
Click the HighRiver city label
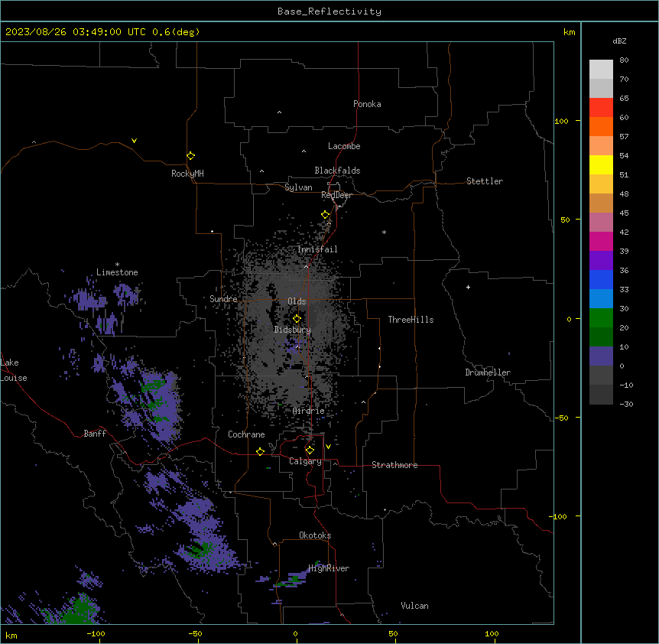click(329, 568)
